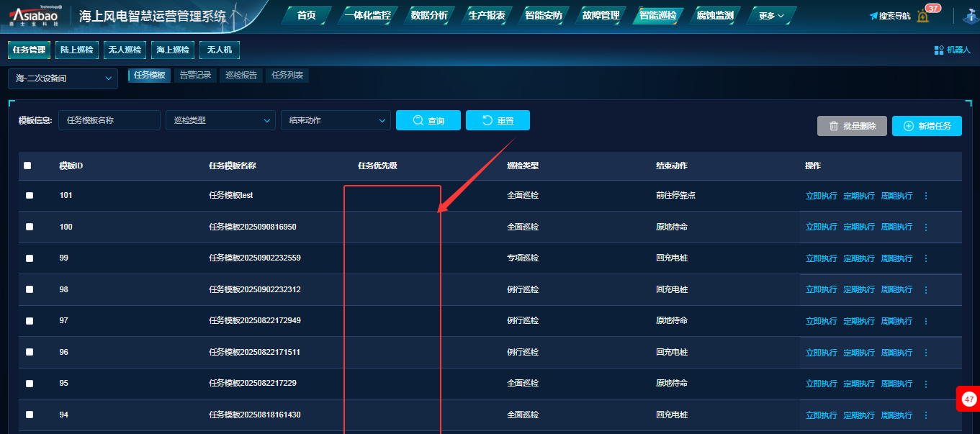980x434 pixels.
Task: Select the checkbox for template ID 97
Action: (30, 321)
